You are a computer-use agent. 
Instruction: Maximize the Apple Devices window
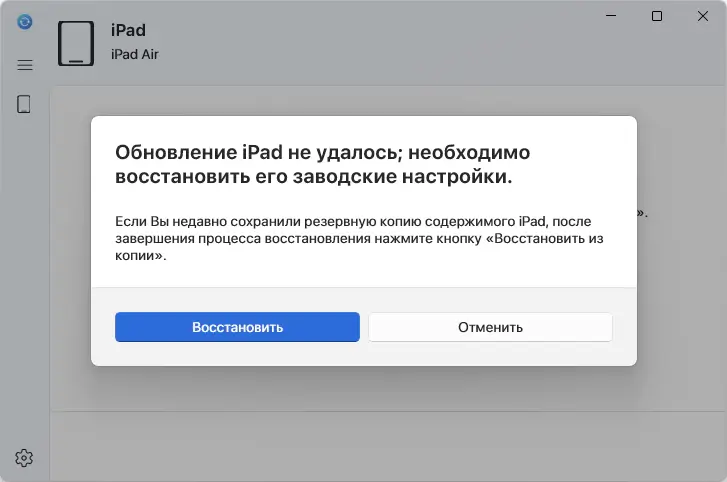pyautogui.click(x=657, y=16)
